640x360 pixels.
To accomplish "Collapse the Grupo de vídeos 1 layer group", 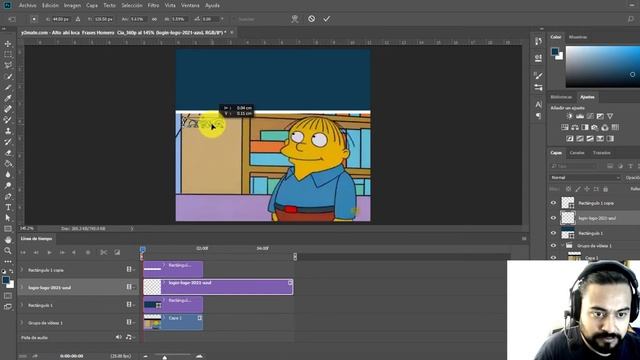I will click(563, 246).
